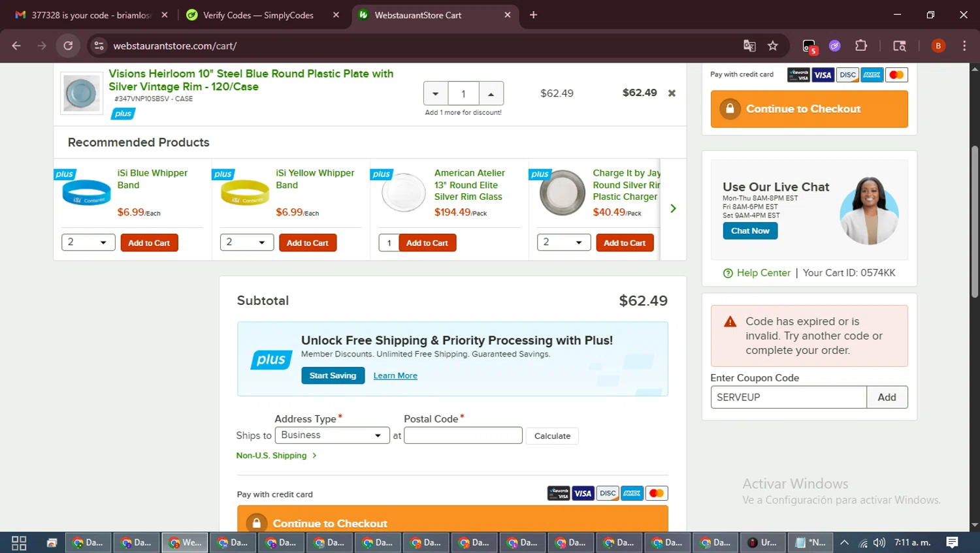The image size is (980, 553).
Task: Add Charge It charger to cart
Action: click(625, 243)
